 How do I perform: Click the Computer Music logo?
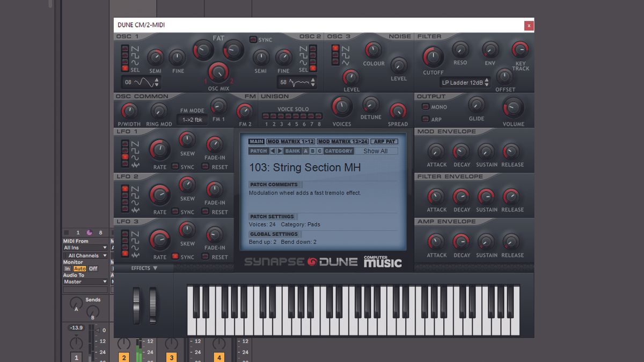[383, 261]
